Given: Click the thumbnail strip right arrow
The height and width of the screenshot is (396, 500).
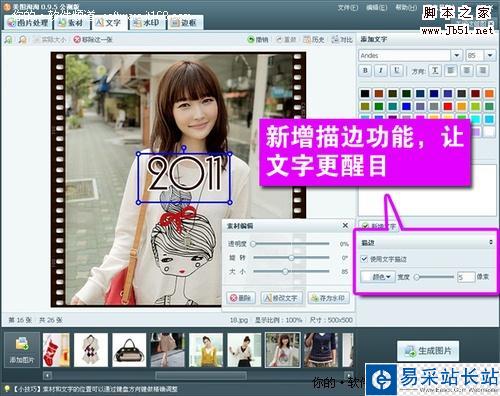Looking at the screenshot, I should click(x=348, y=376).
